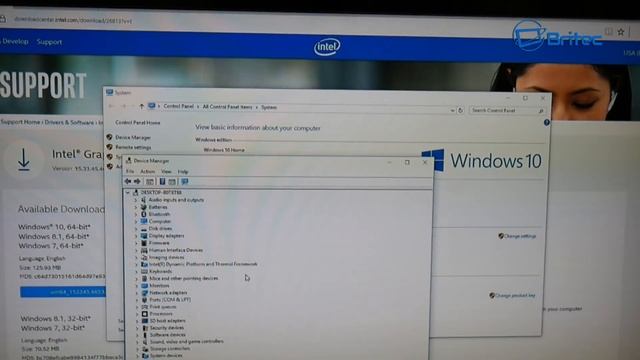Viewport: 640px width, 360px height.
Task: Select the Bluetooth category icon
Action: click(144, 214)
